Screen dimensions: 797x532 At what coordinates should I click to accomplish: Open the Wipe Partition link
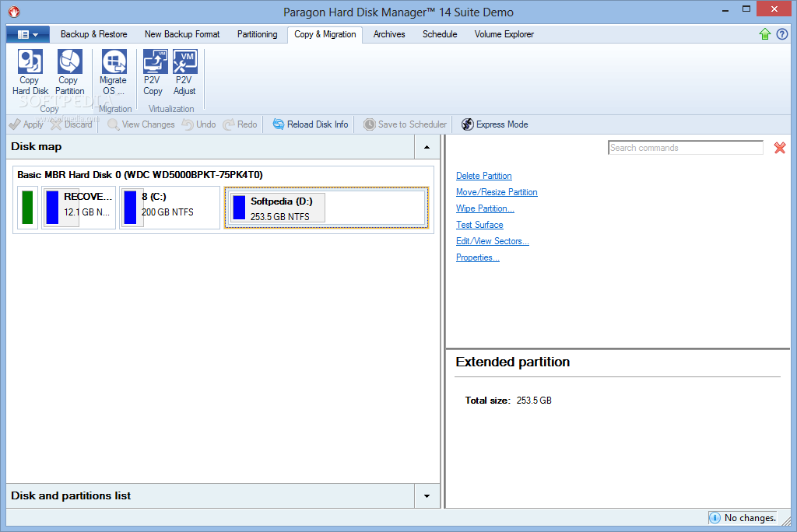pyautogui.click(x=485, y=208)
